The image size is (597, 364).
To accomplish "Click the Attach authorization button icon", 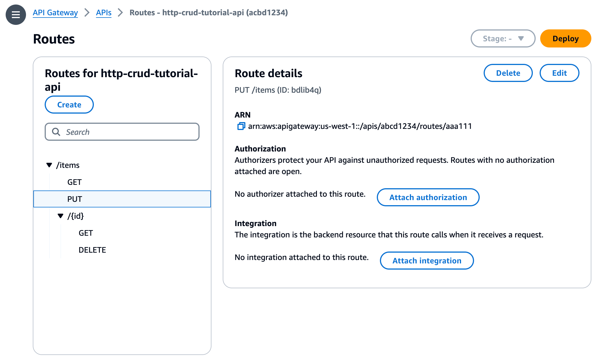I will coord(428,197).
